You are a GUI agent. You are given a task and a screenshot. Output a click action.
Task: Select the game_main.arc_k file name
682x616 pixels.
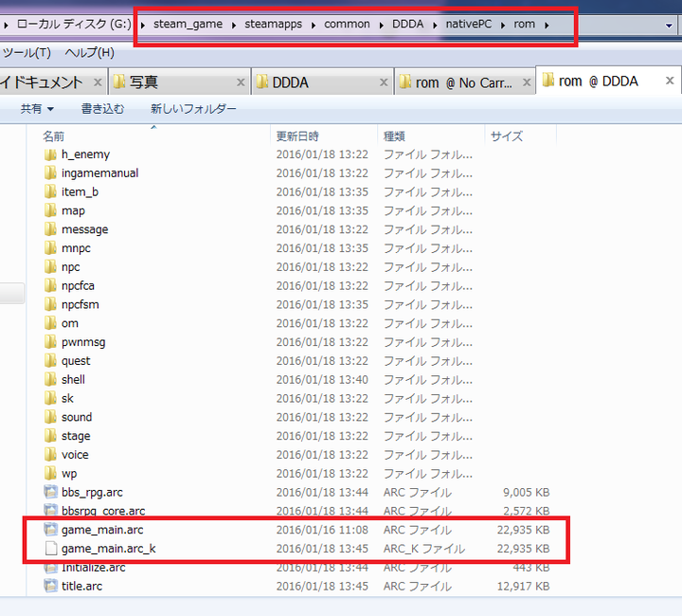click(x=109, y=549)
